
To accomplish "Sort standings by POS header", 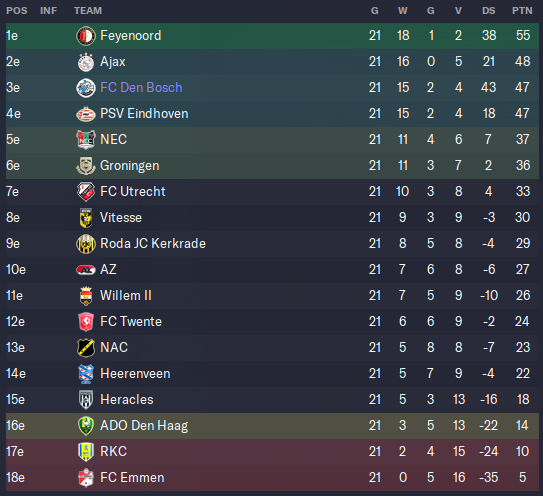I will click(x=17, y=11).
